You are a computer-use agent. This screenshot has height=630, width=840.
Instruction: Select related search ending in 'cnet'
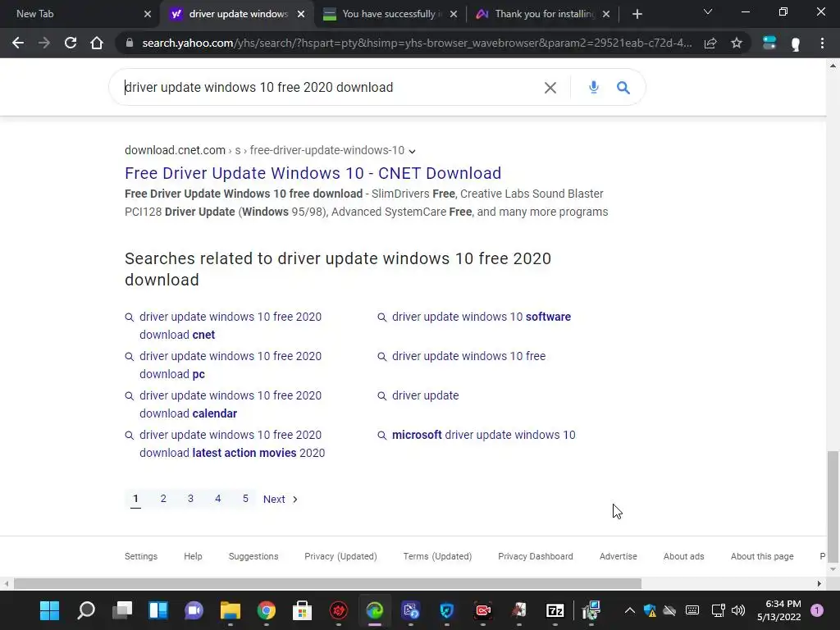coord(231,326)
